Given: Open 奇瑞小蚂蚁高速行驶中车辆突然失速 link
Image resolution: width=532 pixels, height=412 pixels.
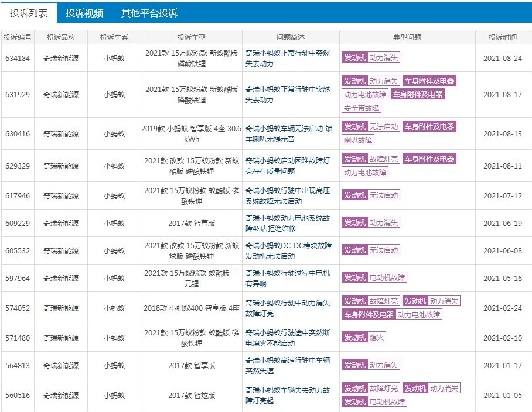Looking at the screenshot, I should [288, 365].
